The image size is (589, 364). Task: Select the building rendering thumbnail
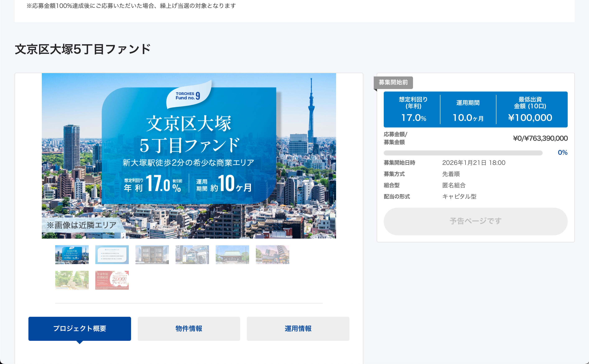pos(152,255)
